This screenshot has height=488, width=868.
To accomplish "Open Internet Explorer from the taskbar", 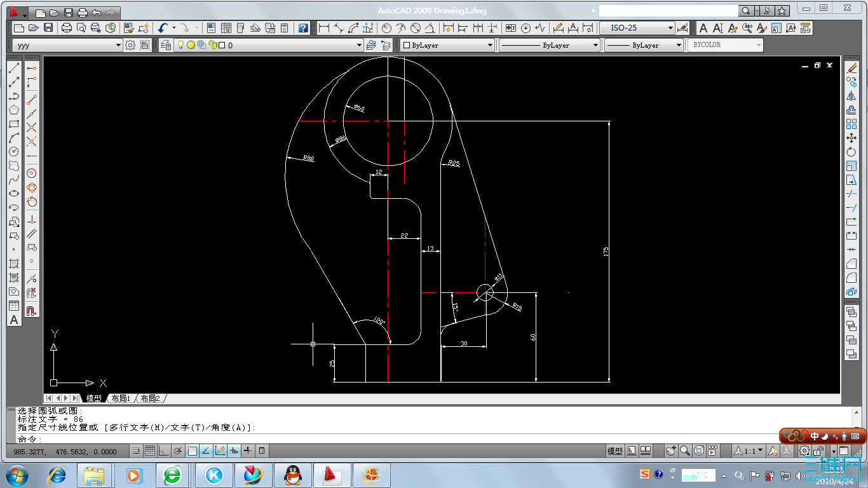I will coord(58,475).
